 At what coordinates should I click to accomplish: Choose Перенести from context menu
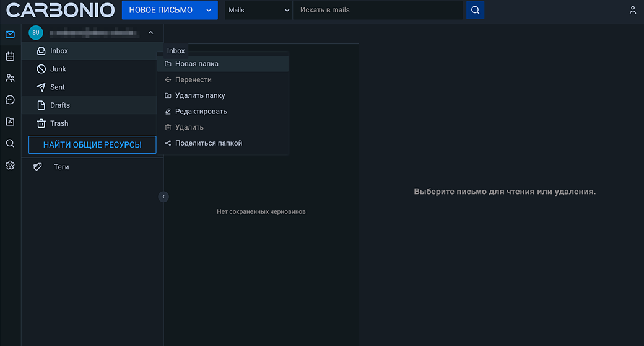click(222, 79)
